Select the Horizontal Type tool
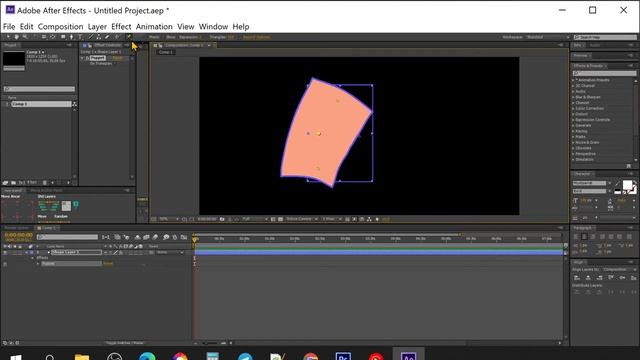Viewport: 640px width, 360px height. pos(80,37)
